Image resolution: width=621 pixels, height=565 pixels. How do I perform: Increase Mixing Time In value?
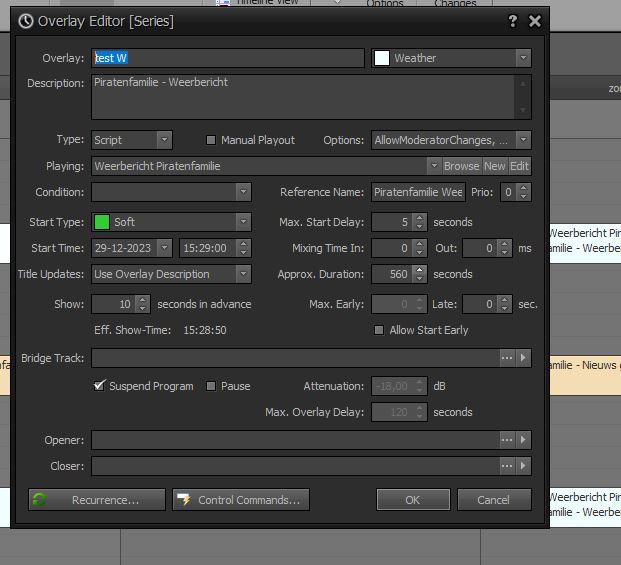419,244
